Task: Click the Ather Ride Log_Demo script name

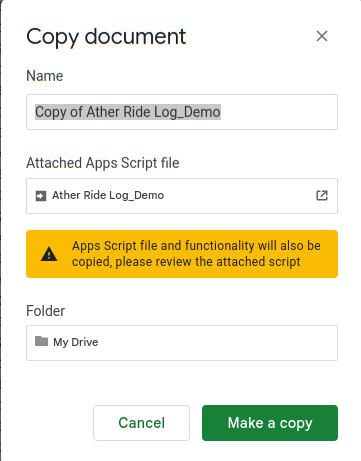Action: (x=108, y=195)
